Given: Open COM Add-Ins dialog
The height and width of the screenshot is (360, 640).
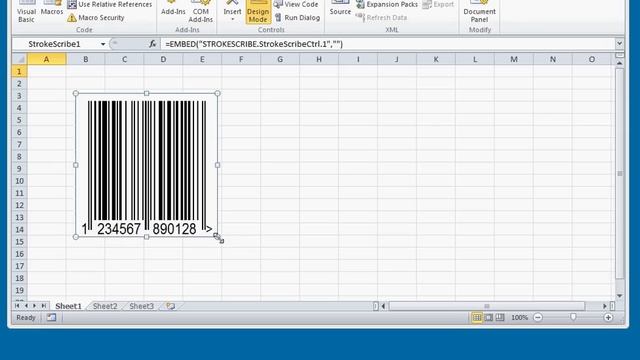Looking at the screenshot, I should click(x=200, y=12).
